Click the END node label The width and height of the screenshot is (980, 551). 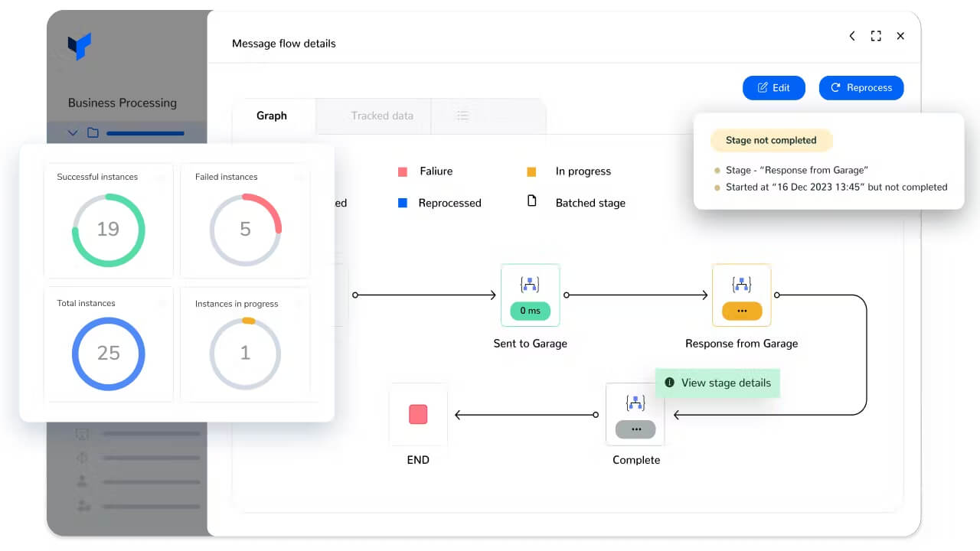(x=418, y=460)
